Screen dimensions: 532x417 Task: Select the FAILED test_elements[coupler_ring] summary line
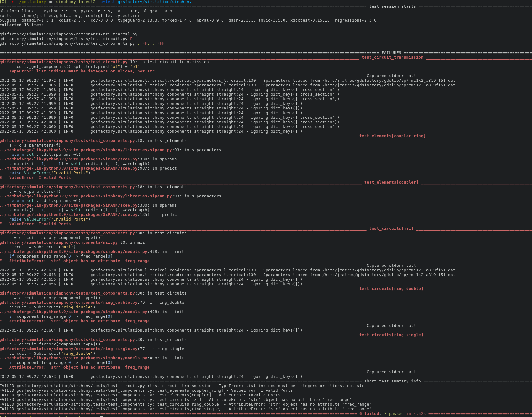(123, 390)
